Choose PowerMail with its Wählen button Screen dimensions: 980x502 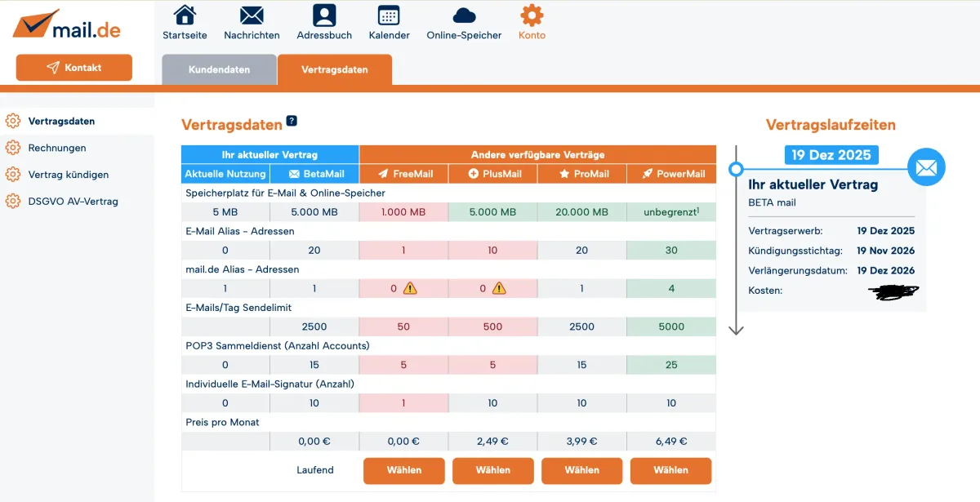pyautogui.click(x=671, y=470)
